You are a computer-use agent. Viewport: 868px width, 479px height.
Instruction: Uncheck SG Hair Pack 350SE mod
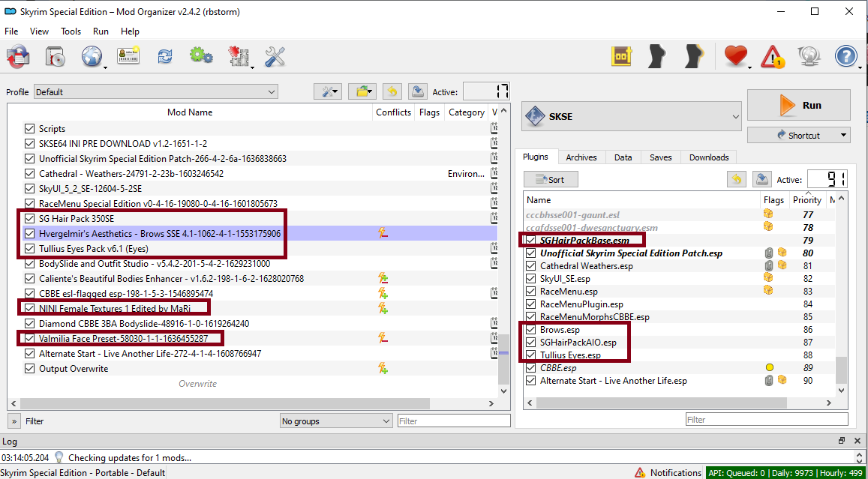pyautogui.click(x=29, y=218)
